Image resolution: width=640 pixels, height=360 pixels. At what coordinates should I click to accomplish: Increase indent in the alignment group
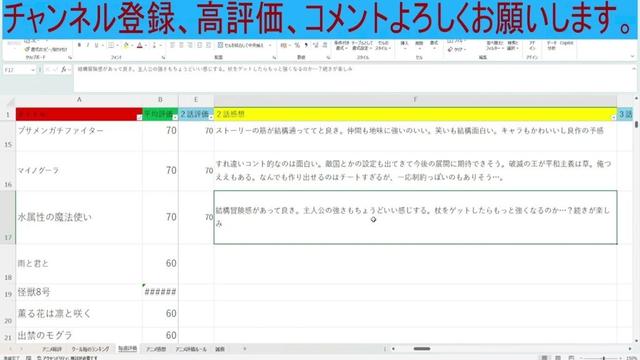tap(209, 45)
